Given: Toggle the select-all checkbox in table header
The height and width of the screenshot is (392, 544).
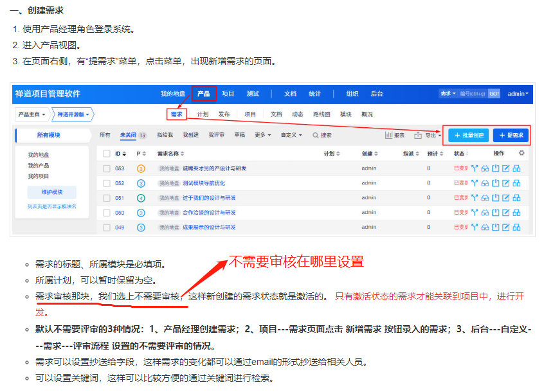Looking at the screenshot, I should pos(107,154).
